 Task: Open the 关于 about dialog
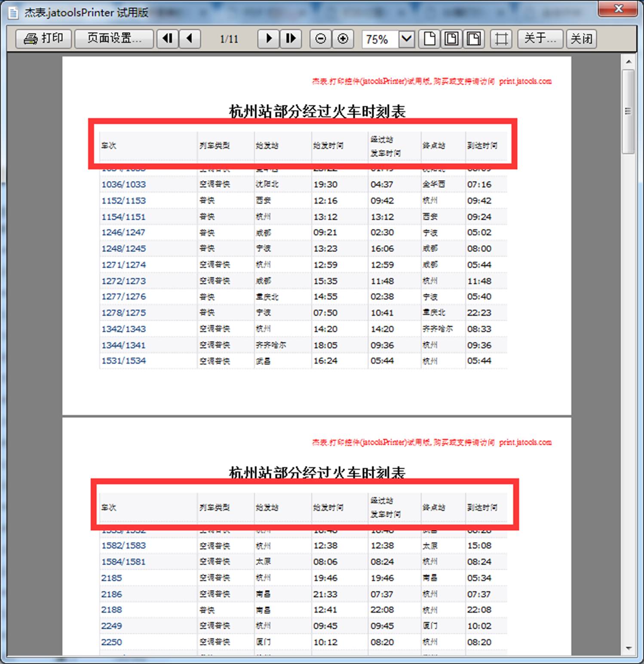[x=540, y=39]
